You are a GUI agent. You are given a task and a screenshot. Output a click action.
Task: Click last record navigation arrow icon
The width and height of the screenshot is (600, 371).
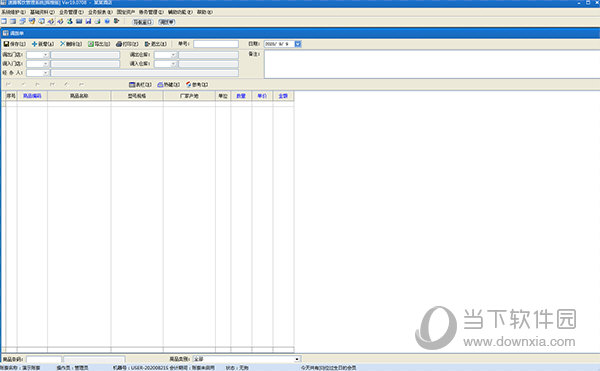click(x=52, y=84)
